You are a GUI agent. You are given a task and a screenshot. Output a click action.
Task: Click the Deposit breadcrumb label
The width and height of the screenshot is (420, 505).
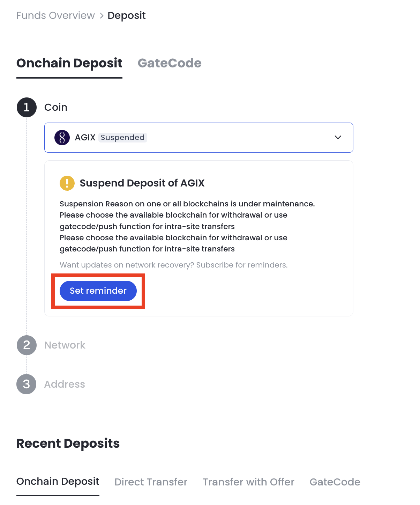tap(127, 16)
